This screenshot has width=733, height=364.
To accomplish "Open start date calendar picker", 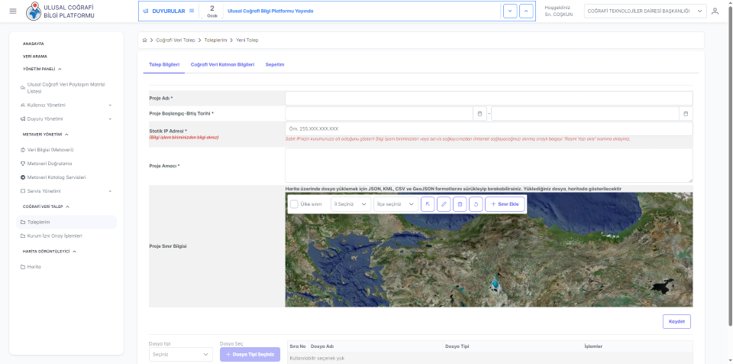I will pyautogui.click(x=480, y=114).
